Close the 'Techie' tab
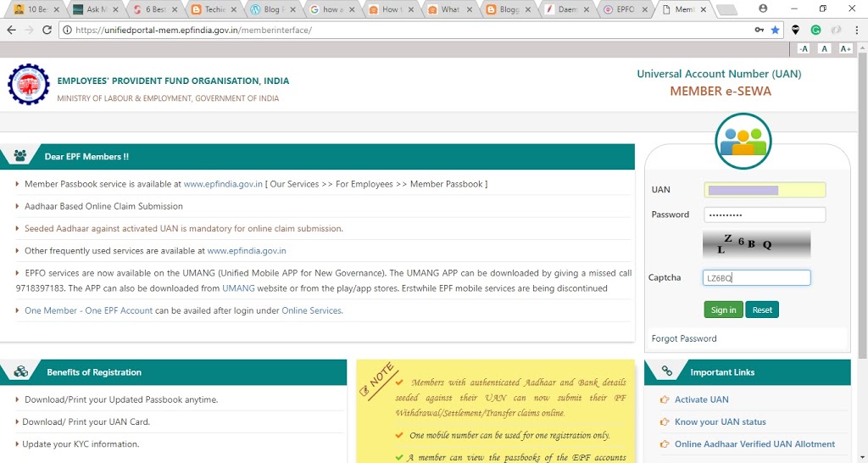This screenshot has width=868, height=463. click(233, 9)
